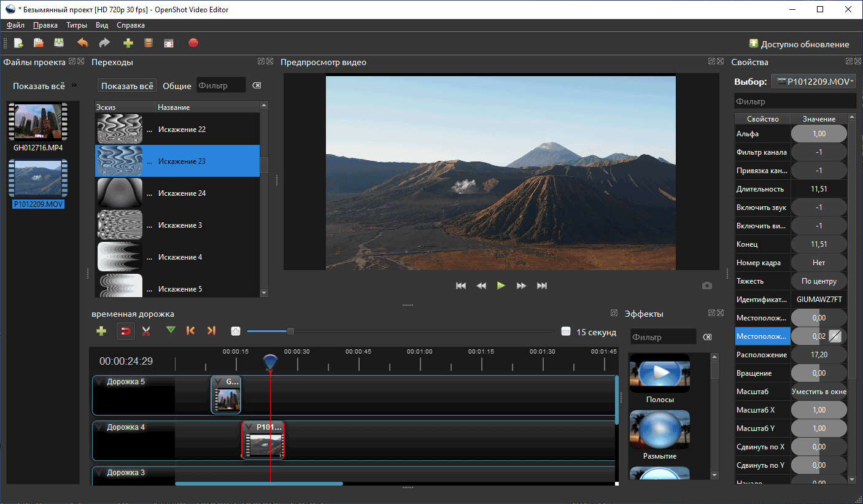Screen dimensions: 863x504
Task: Click the red Export Video record icon
Action: click(193, 43)
